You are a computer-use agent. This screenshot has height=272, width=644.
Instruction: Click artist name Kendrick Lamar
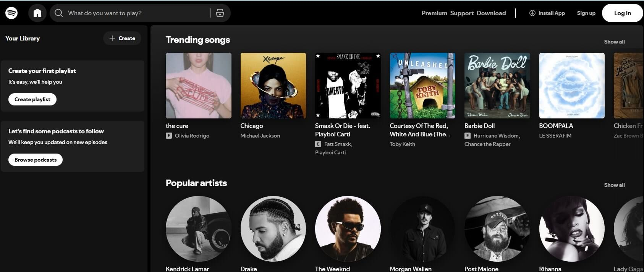(x=187, y=269)
